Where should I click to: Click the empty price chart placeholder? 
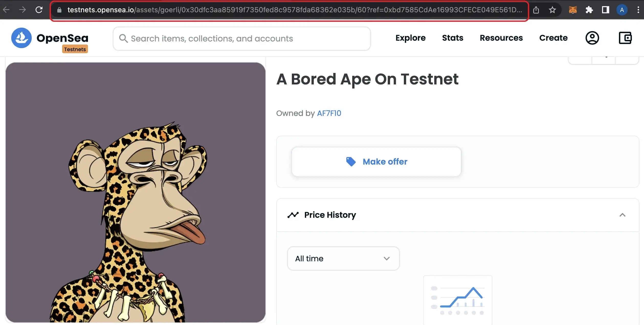pos(458,300)
